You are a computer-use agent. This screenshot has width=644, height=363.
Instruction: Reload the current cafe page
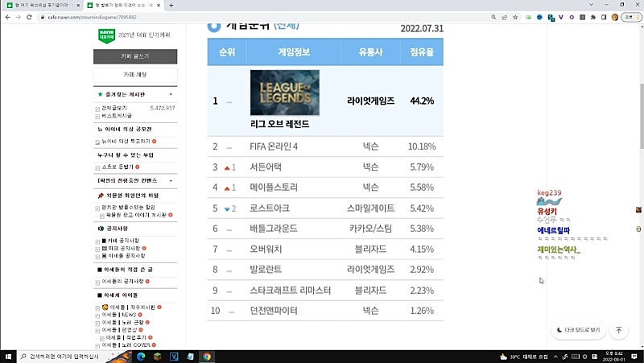point(29,17)
